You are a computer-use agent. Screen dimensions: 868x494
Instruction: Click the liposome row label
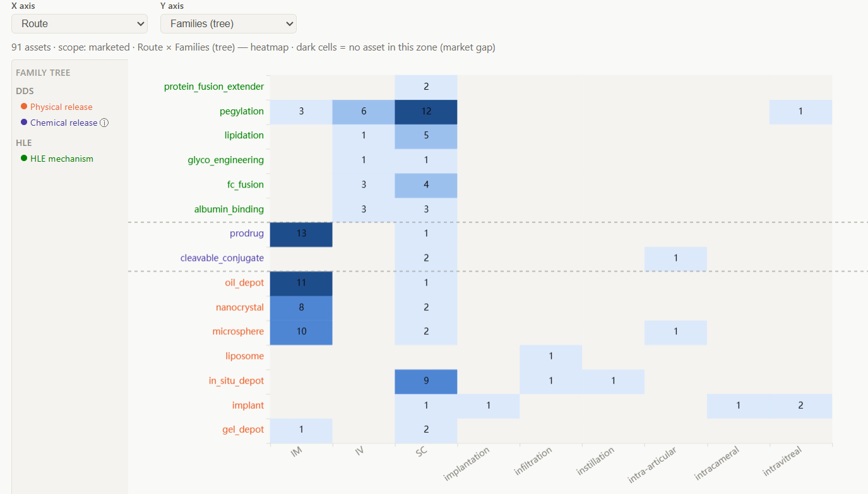[245, 356]
